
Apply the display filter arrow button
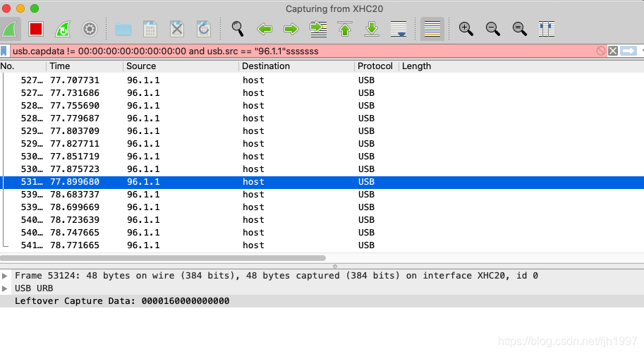(x=628, y=51)
